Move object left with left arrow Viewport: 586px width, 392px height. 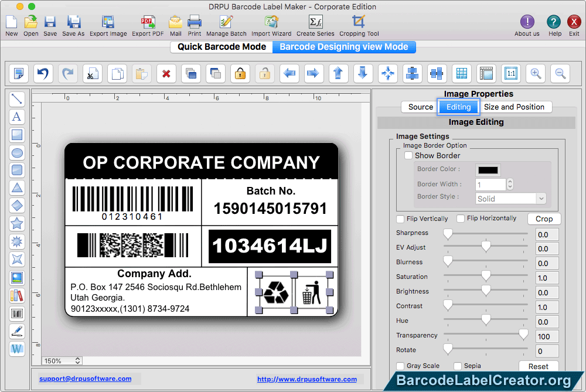pyautogui.click(x=289, y=73)
